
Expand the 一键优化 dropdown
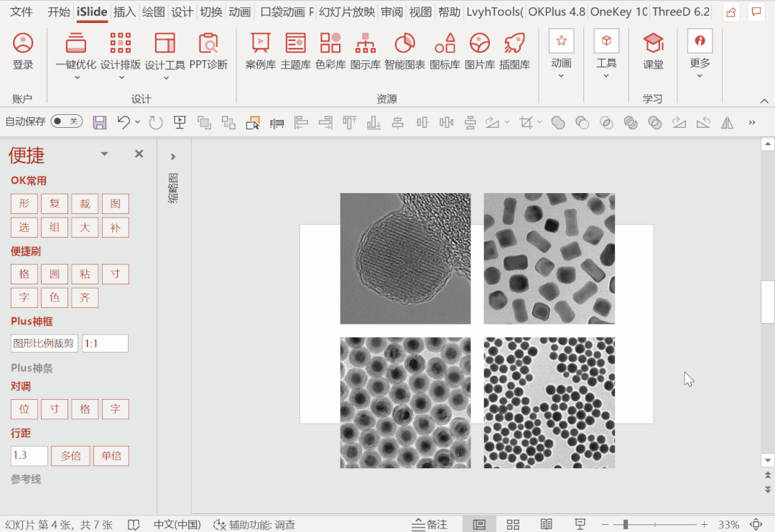pos(76,77)
